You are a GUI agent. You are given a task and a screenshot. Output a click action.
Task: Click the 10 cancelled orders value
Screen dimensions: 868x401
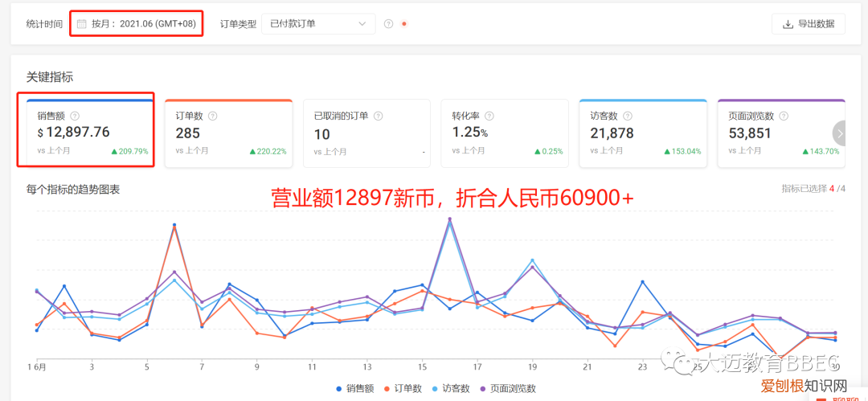[321, 134]
